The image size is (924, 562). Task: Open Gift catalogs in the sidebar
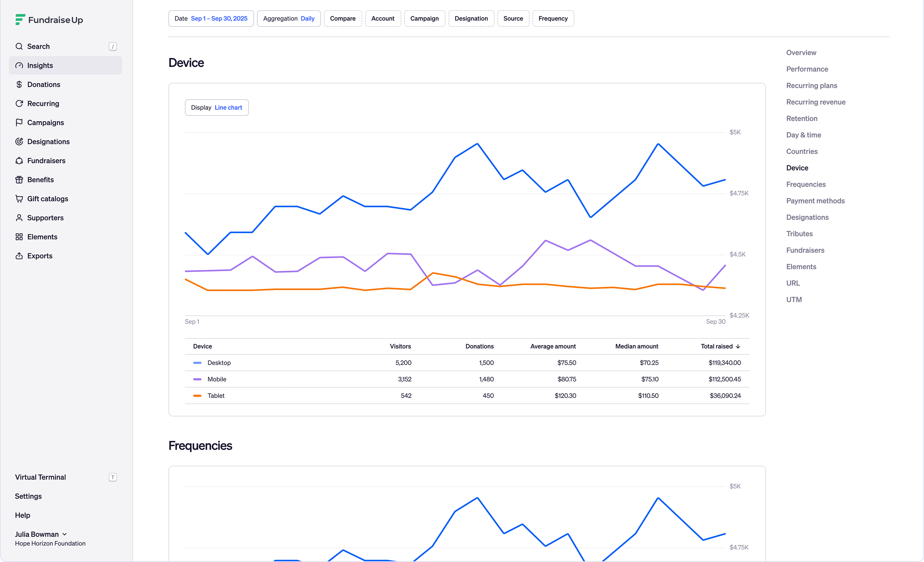(x=65, y=199)
